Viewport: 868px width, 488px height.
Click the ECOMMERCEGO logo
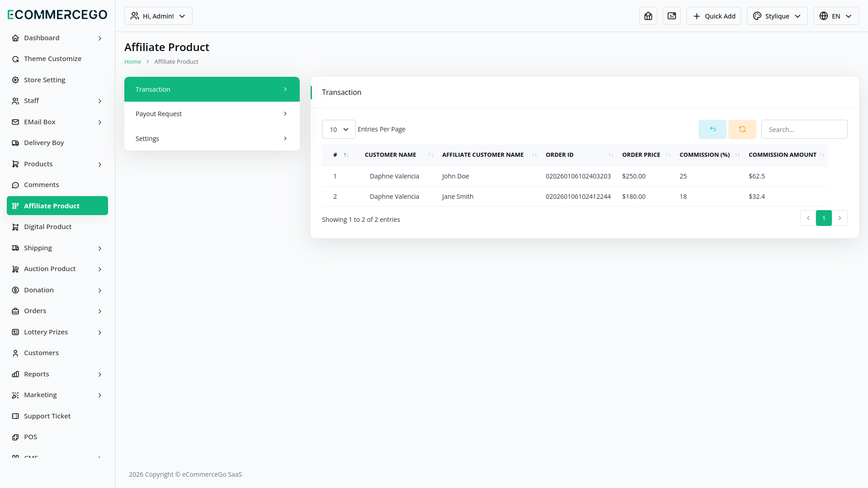57,14
